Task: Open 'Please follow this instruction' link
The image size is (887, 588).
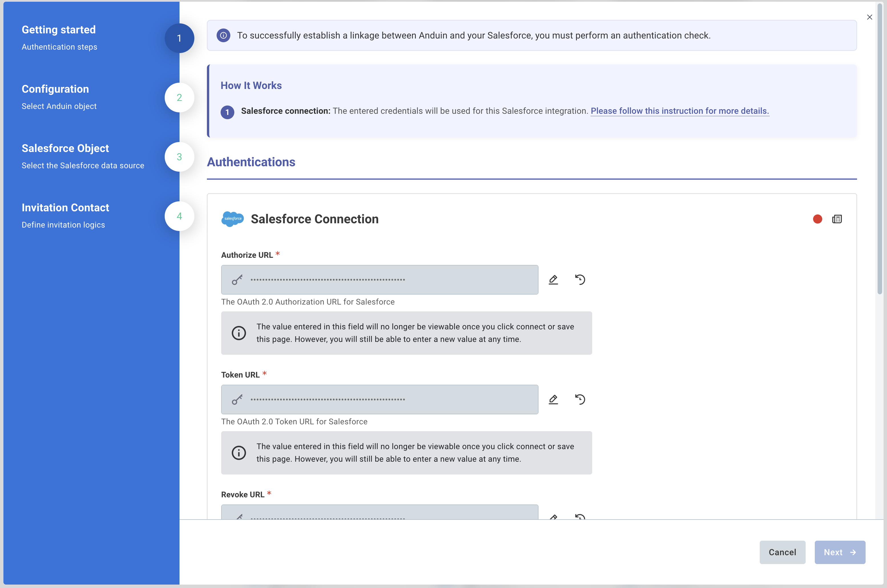Action: [680, 111]
